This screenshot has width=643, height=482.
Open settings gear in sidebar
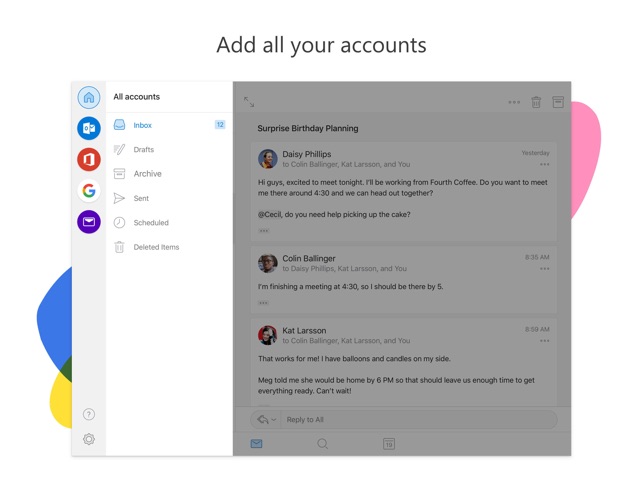[89, 439]
